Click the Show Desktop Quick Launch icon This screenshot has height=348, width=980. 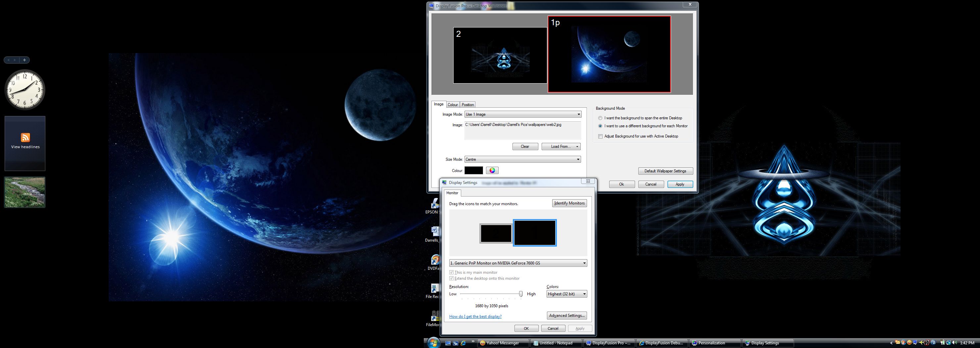pos(448,343)
